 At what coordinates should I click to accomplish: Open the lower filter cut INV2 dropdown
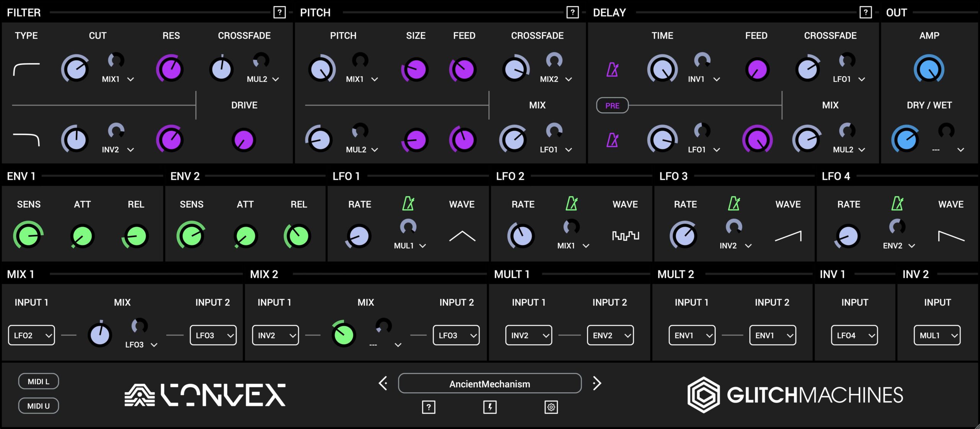click(118, 150)
